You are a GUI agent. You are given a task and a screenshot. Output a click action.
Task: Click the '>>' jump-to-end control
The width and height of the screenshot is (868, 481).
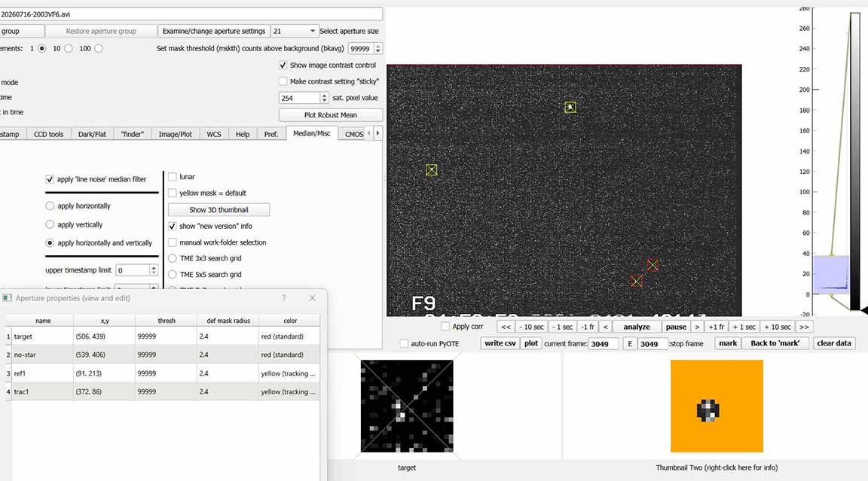[805, 327]
